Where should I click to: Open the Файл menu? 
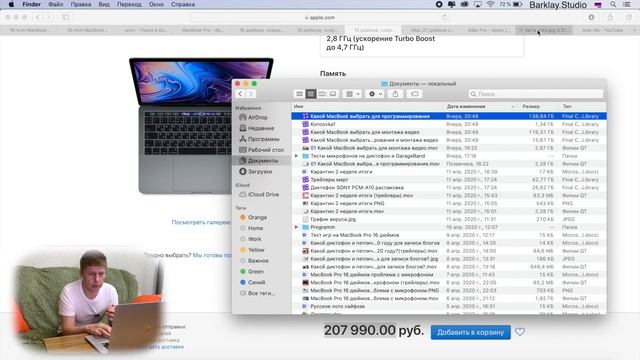tap(56, 4)
